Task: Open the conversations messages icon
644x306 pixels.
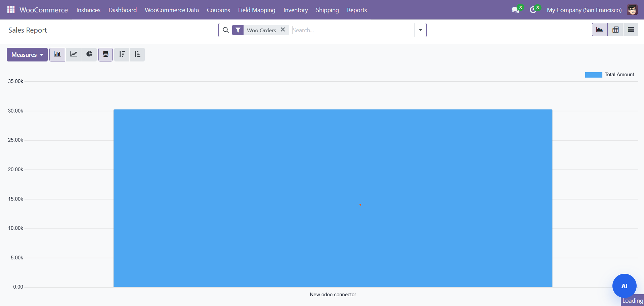Action: tap(515, 10)
